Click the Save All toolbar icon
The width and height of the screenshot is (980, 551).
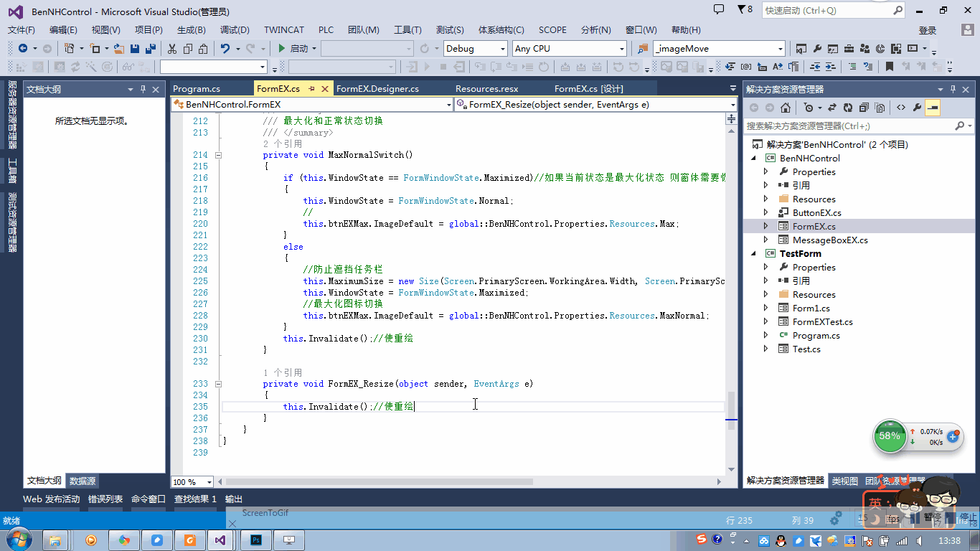coord(151,49)
